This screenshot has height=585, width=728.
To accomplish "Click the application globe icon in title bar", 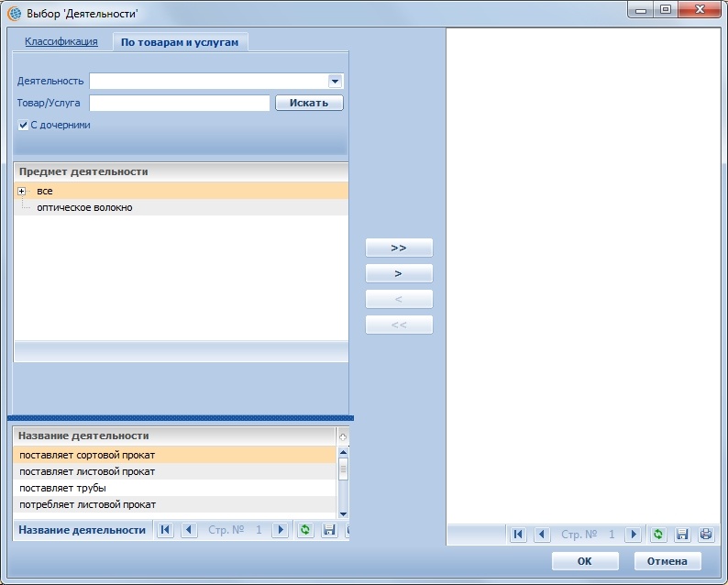I will tap(15, 14).
